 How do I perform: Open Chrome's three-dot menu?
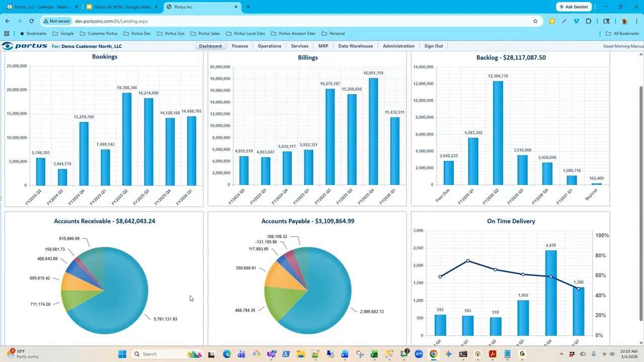point(636,21)
